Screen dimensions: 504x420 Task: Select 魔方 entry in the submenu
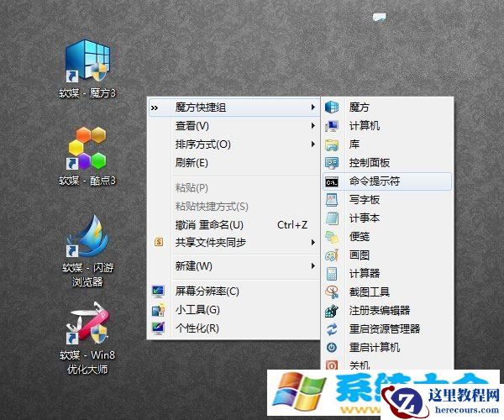click(387, 107)
